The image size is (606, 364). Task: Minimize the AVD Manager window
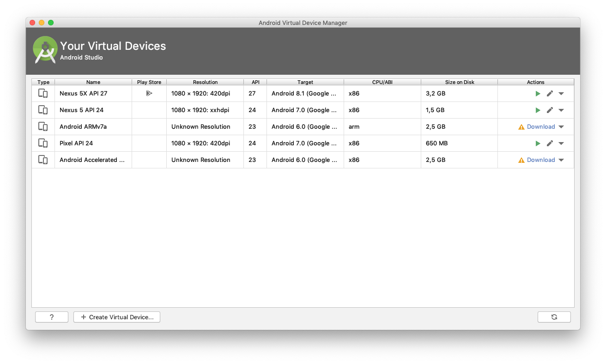42,23
